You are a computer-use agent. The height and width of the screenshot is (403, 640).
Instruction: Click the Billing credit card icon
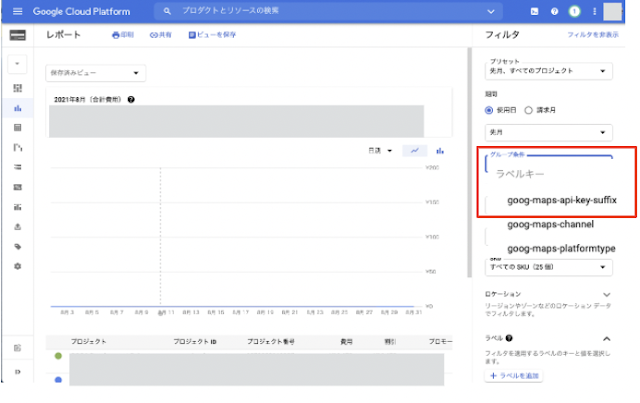point(18,35)
